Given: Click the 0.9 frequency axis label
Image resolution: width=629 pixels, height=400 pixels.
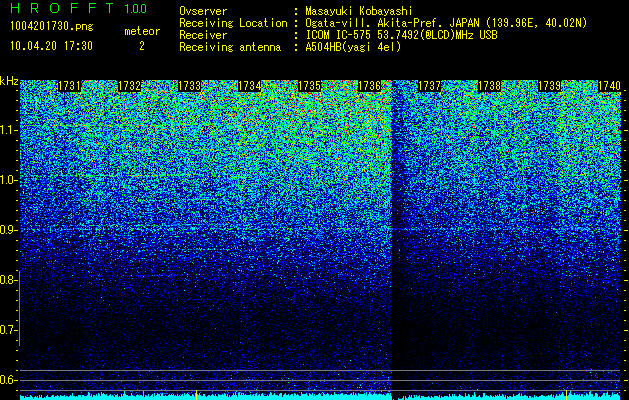Looking at the screenshot, I should (8, 230).
